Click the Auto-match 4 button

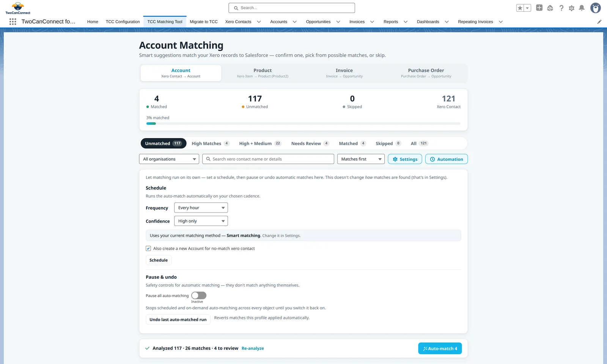pyautogui.click(x=440, y=348)
